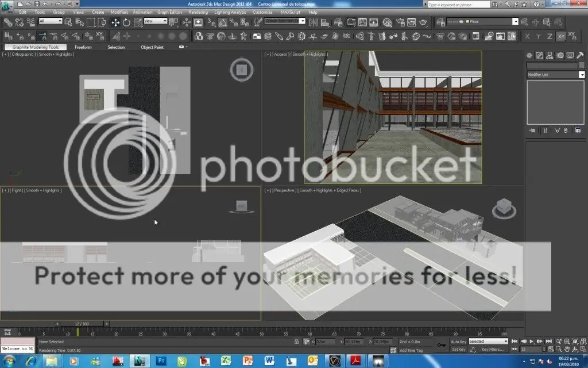
Task: Open the Key Filters dialog button
Action: coord(492,350)
